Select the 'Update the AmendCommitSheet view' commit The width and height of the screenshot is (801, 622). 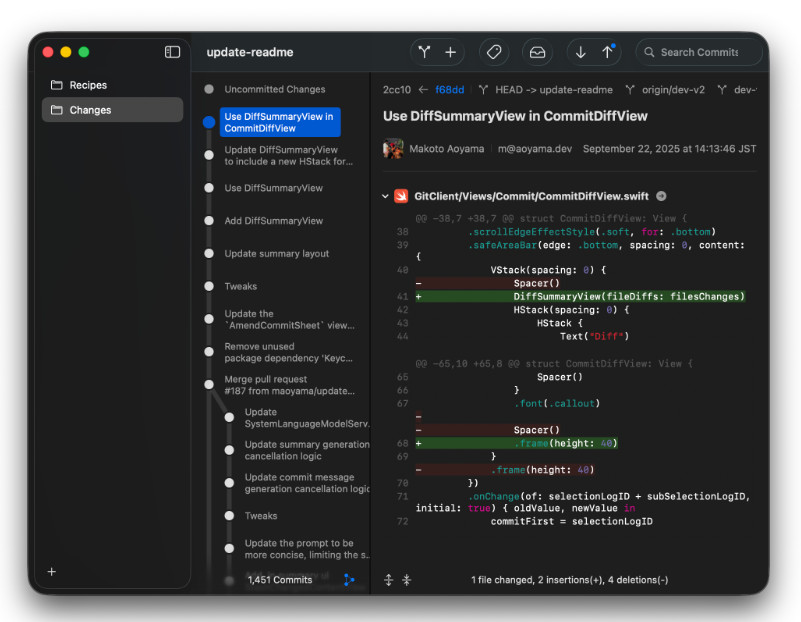pos(289,319)
